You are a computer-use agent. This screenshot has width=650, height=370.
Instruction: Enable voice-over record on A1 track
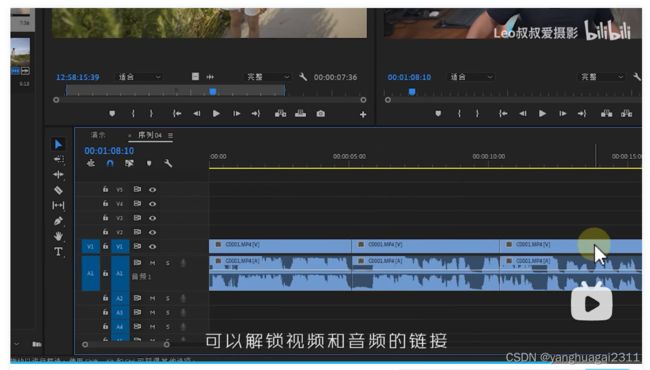(x=183, y=263)
